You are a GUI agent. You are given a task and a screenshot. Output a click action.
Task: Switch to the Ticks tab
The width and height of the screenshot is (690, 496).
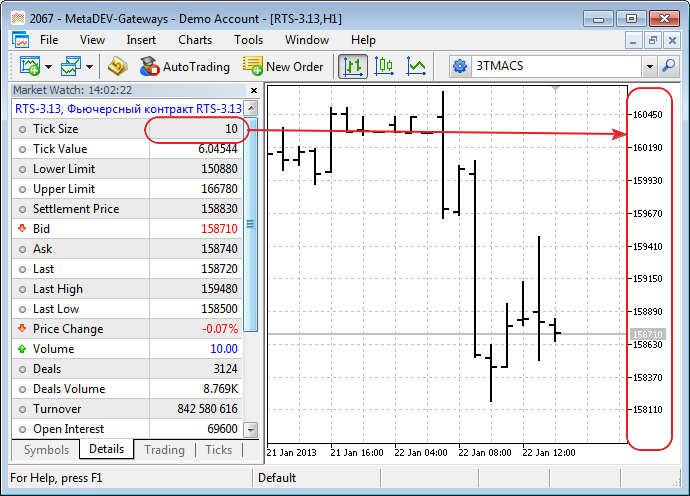pyautogui.click(x=219, y=450)
